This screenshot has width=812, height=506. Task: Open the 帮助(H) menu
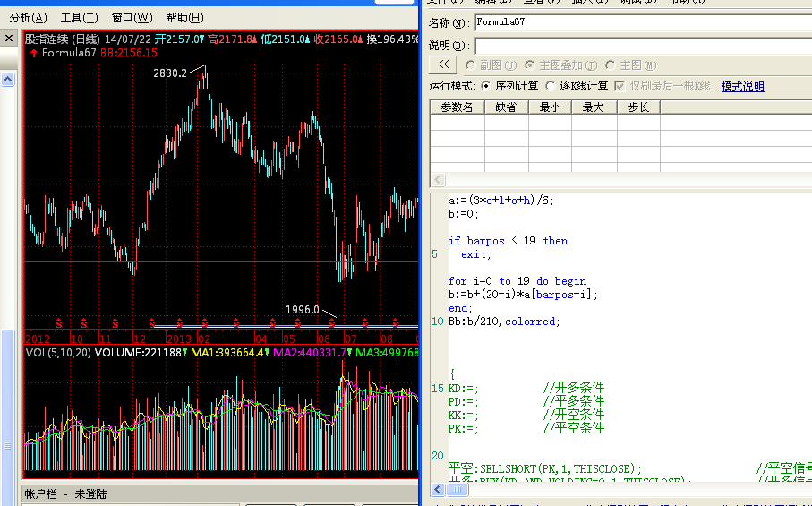[185, 18]
